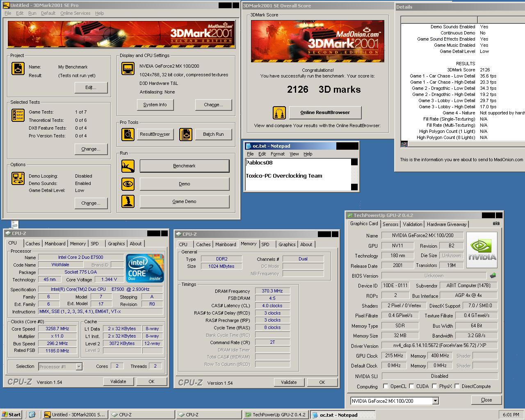
Task: Click the Notepad scrollbar up arrow
Action: 354,162
